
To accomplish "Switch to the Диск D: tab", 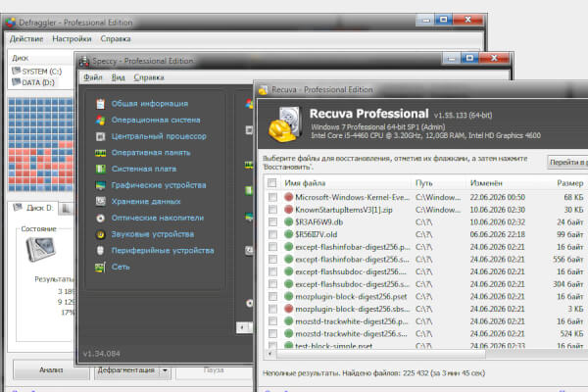I will coord(33,208).
